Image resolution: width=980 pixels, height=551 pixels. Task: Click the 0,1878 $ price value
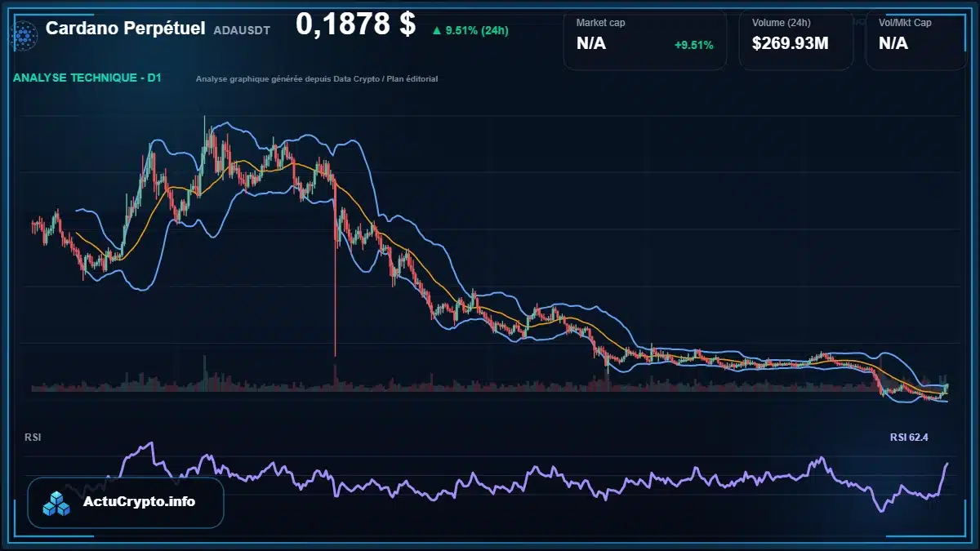[x=356, y=24]
